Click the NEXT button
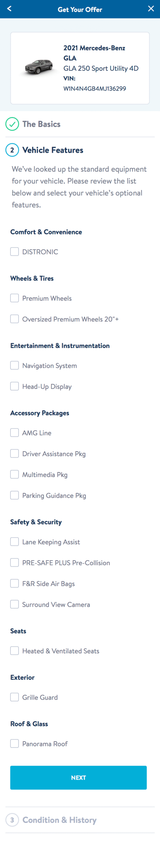 tap(78, 778)
